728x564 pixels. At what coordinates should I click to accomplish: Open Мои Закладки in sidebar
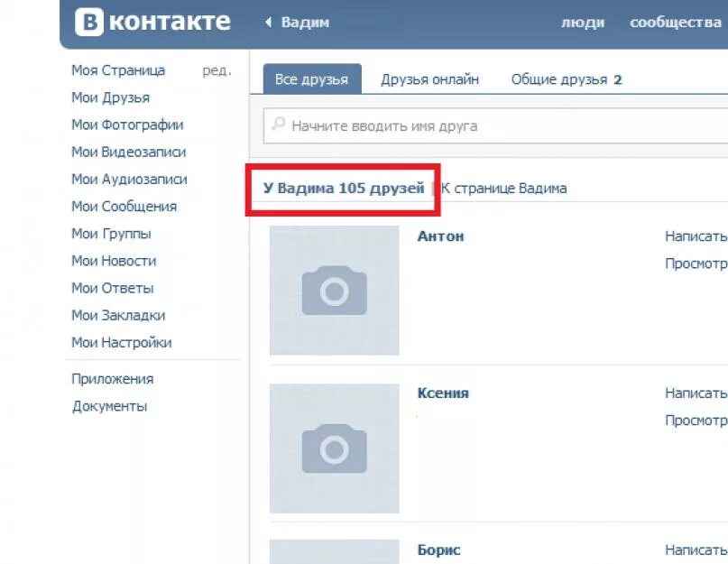click(x=118, y=315)
